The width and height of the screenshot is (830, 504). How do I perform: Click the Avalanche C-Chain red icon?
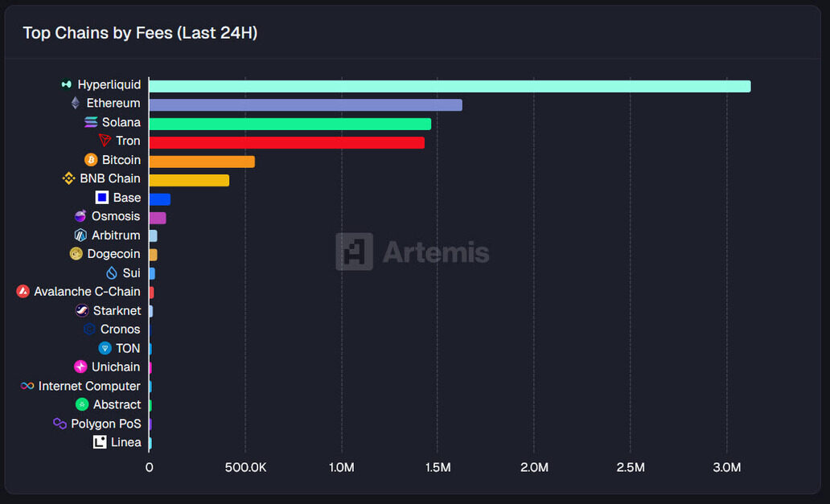coord(23,292)
